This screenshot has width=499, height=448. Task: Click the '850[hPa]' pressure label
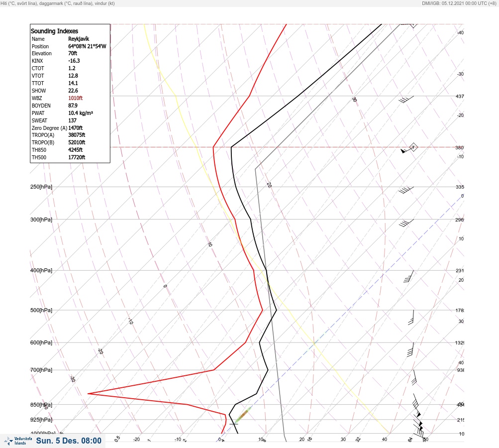tap(41, 405)
